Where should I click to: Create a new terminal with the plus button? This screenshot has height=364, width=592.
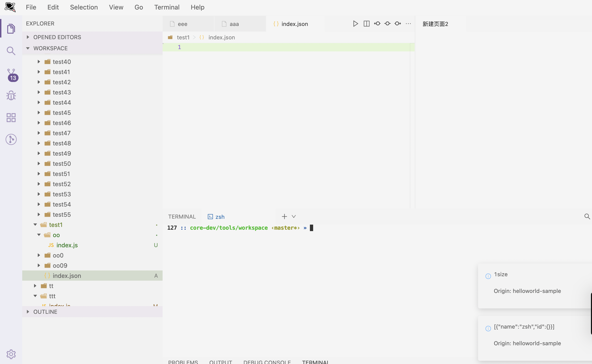(x=284, y=217)
